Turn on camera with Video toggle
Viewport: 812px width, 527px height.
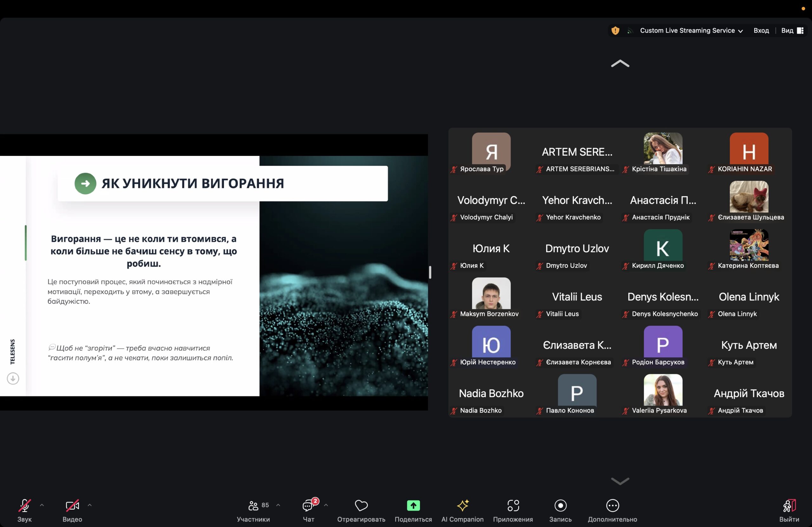pyautogui.click(x=72, y=505)
